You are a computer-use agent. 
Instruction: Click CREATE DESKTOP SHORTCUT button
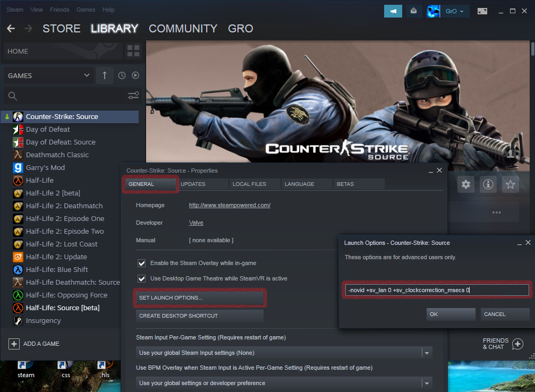pos(200,316)
